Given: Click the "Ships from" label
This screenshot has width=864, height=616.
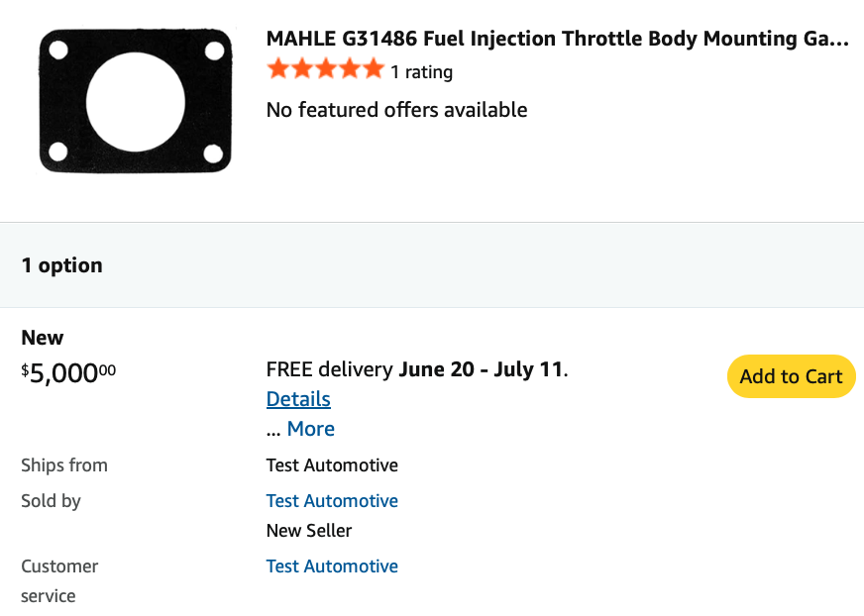Looking at the screenshot, I should coord(64,465).
